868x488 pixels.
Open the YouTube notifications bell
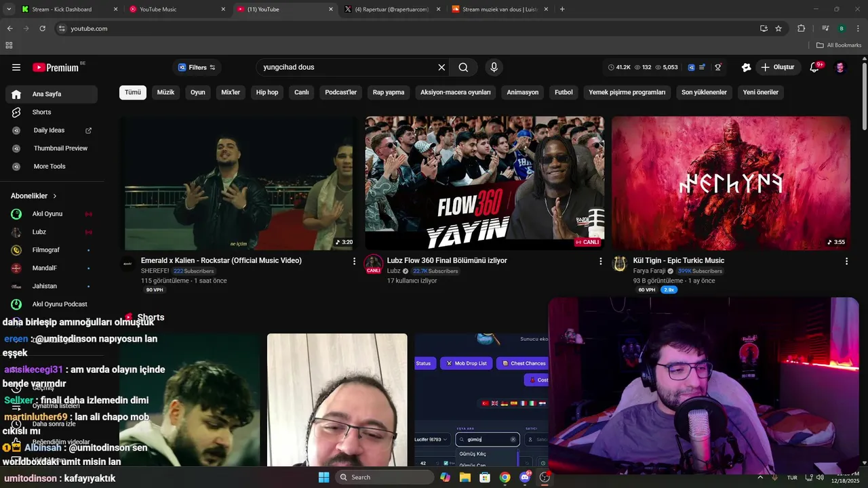814,67
